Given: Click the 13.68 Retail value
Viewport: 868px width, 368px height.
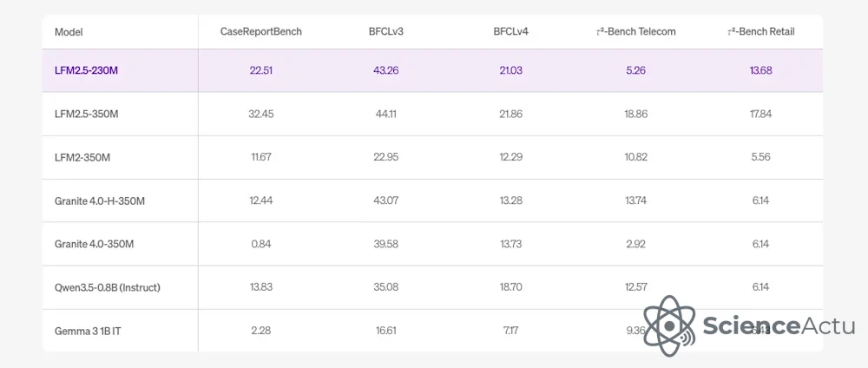Looking at the screenshot, I should [760, 70].
